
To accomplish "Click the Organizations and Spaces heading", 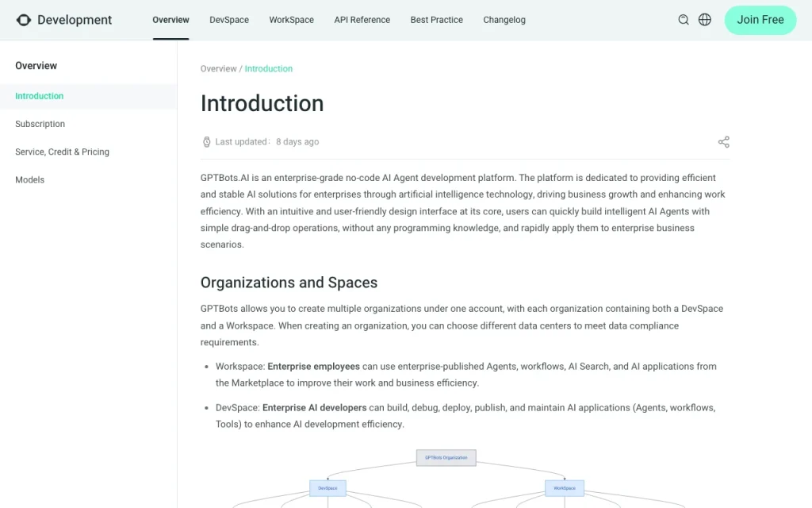I will point(289,283).
